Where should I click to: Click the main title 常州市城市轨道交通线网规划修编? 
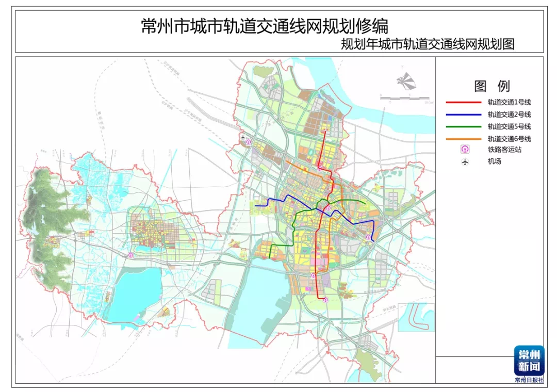tap(265, 26)
